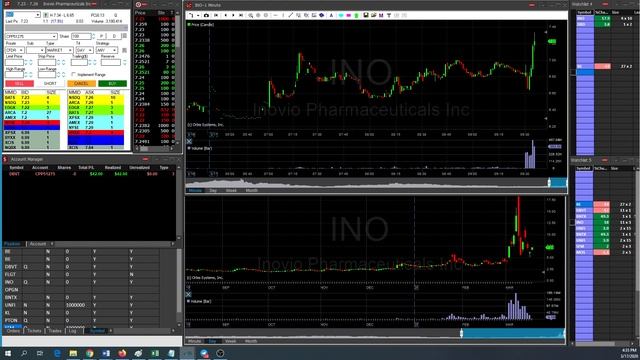Open the Windows Start menu
This screenshot has height=360, width=640.
[8, 353]
